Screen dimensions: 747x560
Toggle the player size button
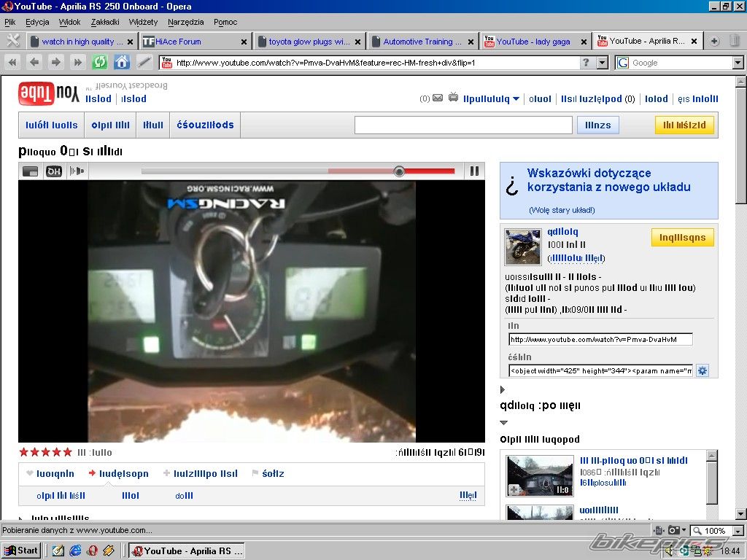(30, 171)
